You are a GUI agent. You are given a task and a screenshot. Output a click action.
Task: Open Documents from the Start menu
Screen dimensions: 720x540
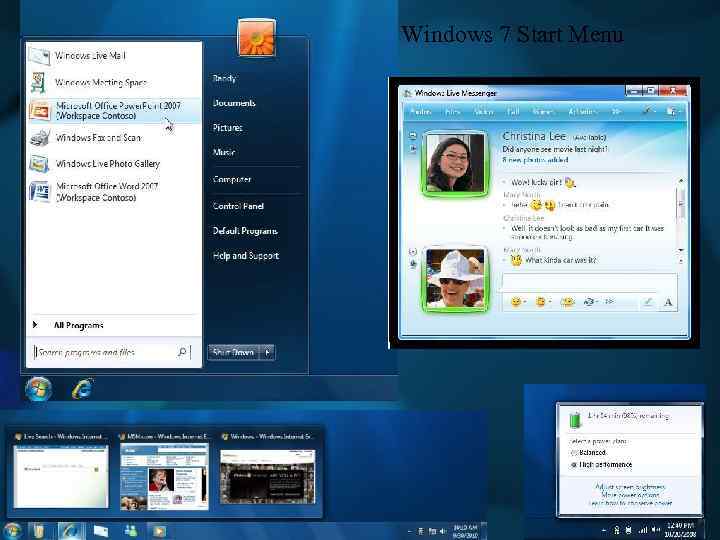(x=234, y=103)
